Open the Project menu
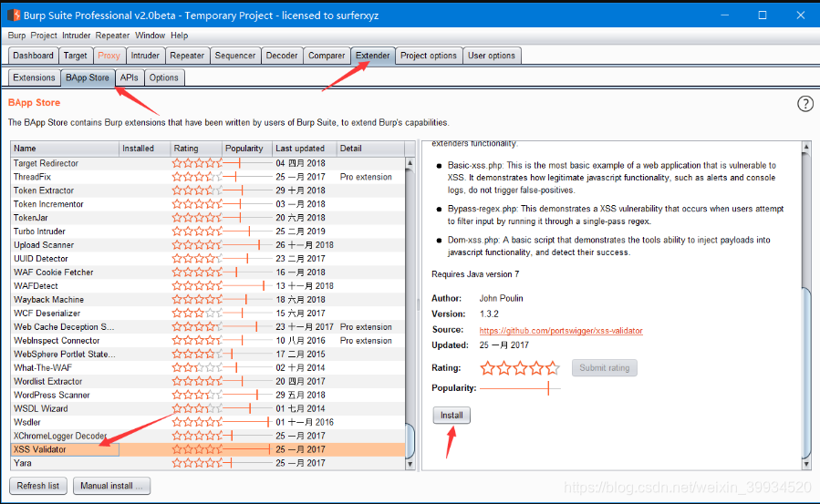The height and width of the screenshot is (504, 820). point(44,36)
